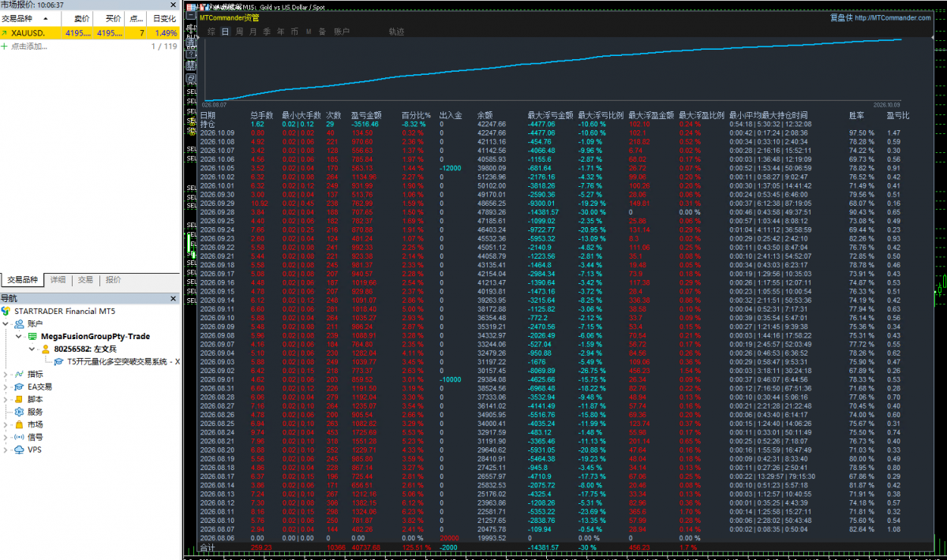
Task: Click 点击添加 to add a symbol
Action: pyautogui.click(x=29, y=47)
